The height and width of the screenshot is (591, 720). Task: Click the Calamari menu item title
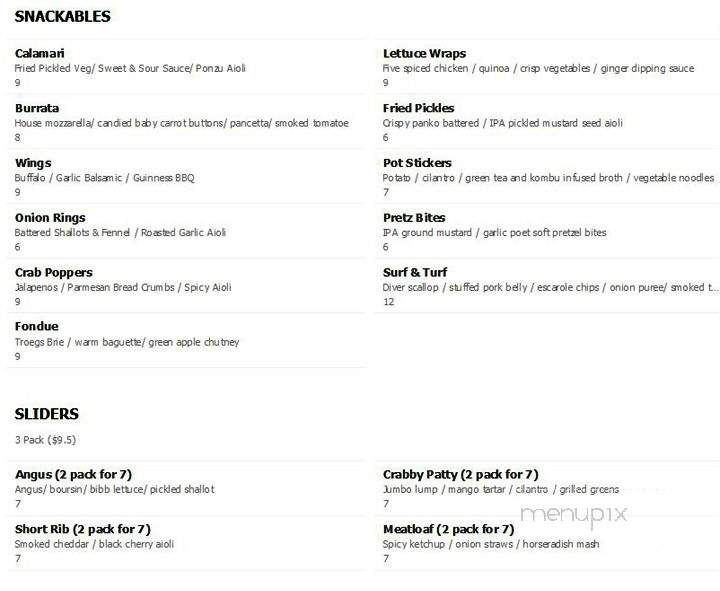coord(39,53)
